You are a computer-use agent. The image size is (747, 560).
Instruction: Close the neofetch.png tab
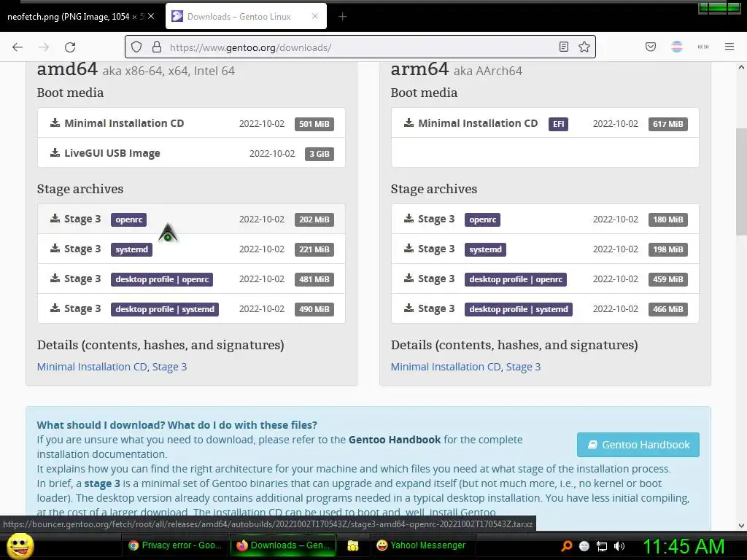point(151,16)
